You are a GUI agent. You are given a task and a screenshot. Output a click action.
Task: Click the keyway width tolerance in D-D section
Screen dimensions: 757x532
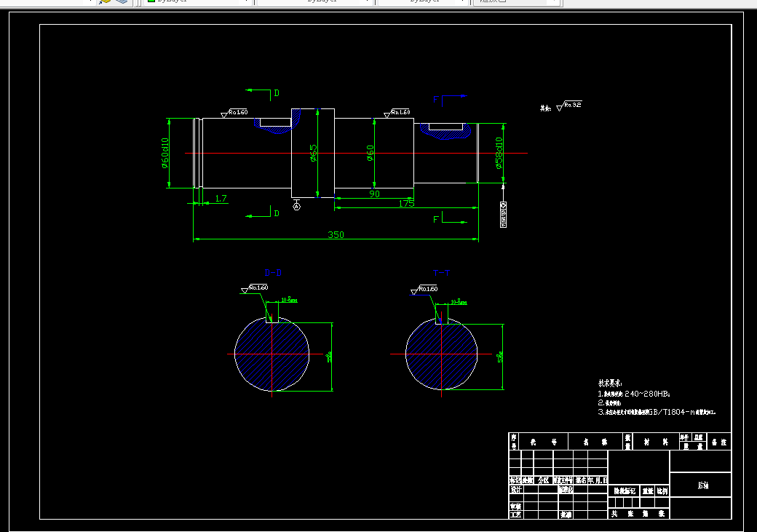(289, 301)
